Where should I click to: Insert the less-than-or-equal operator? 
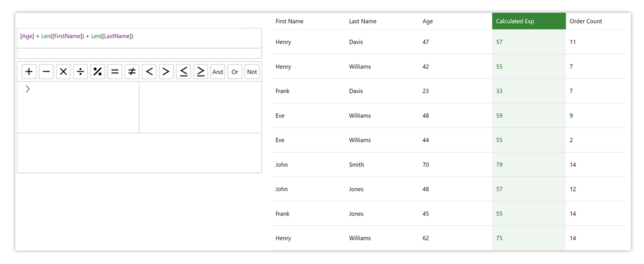184,72
